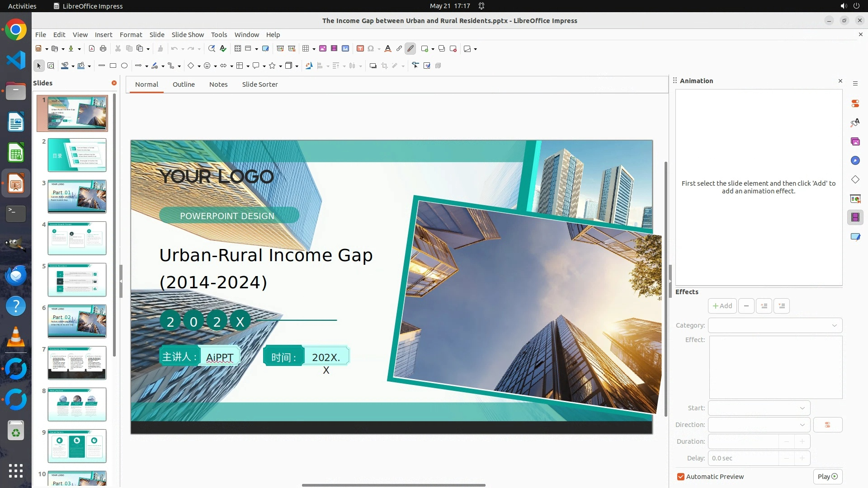Open the Font Color picker icon
Viewport: 868px width, 488px height.
click(x=387, y=49)
